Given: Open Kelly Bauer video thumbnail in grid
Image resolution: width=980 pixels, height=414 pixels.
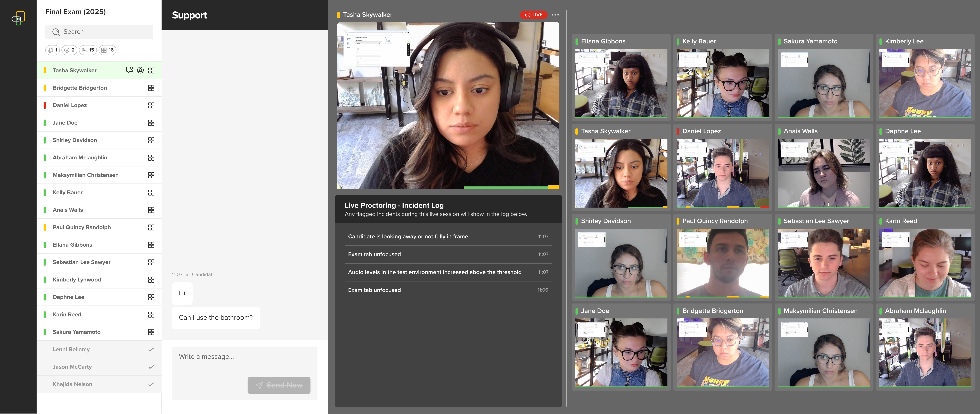Looking at the screenshot, I should (722, 83).
